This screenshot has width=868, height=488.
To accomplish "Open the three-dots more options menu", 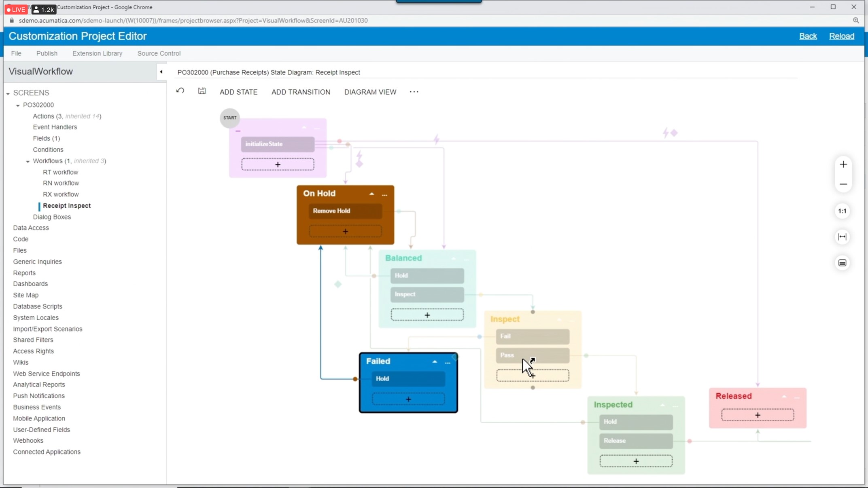I will [x=414, y=92].
